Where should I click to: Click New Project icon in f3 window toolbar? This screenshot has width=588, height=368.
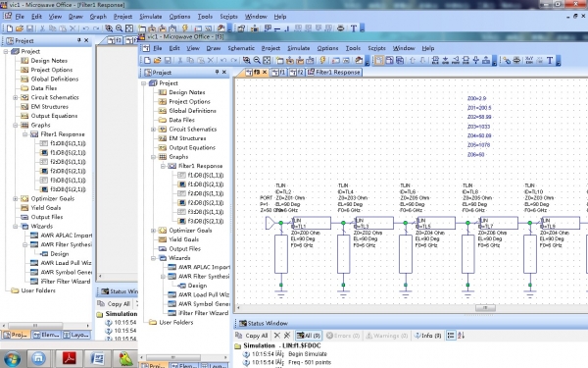(x=147, y=60)
